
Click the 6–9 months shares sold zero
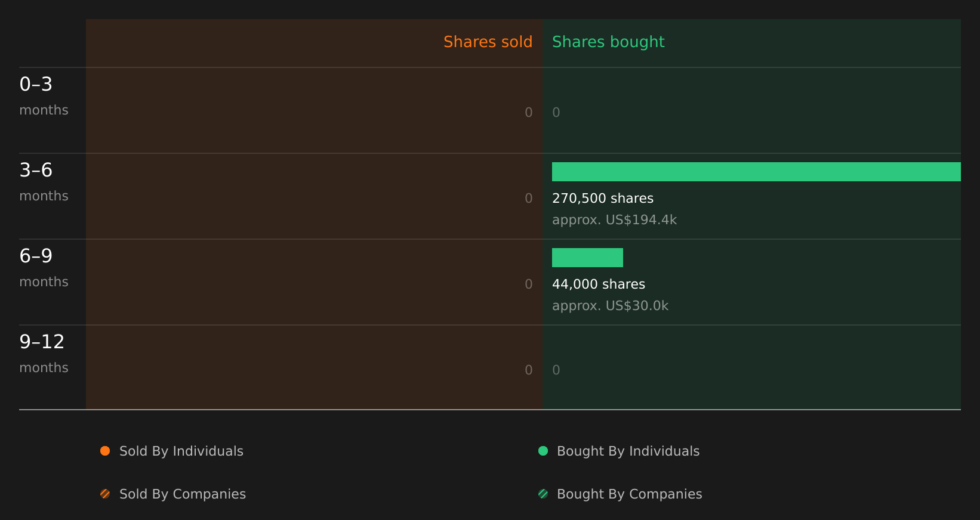click(x=529, y=284)
